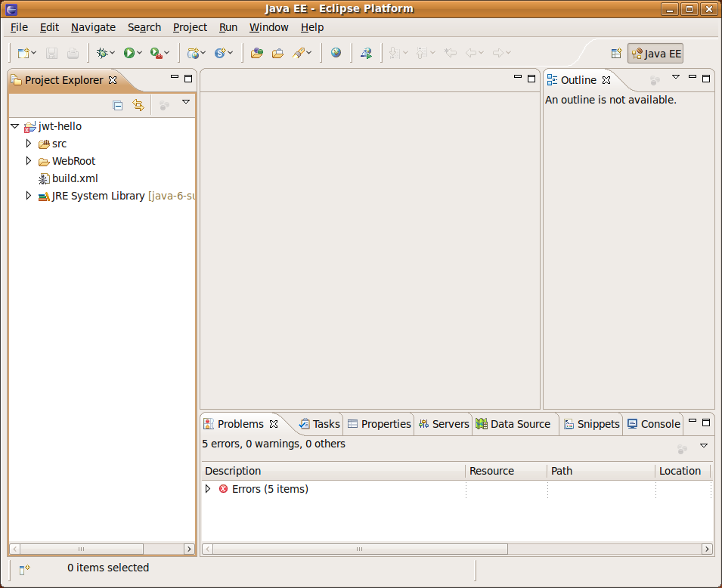Start Debug with the bug icon
This screenshot has width=722, height=588.
pos(102,53)
